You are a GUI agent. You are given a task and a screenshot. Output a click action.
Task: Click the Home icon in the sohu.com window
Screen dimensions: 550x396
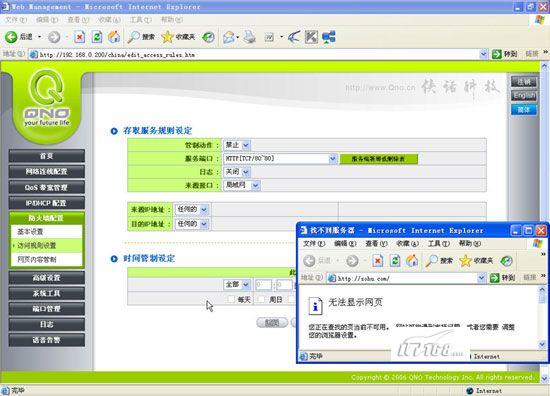[x=412, y=261]
